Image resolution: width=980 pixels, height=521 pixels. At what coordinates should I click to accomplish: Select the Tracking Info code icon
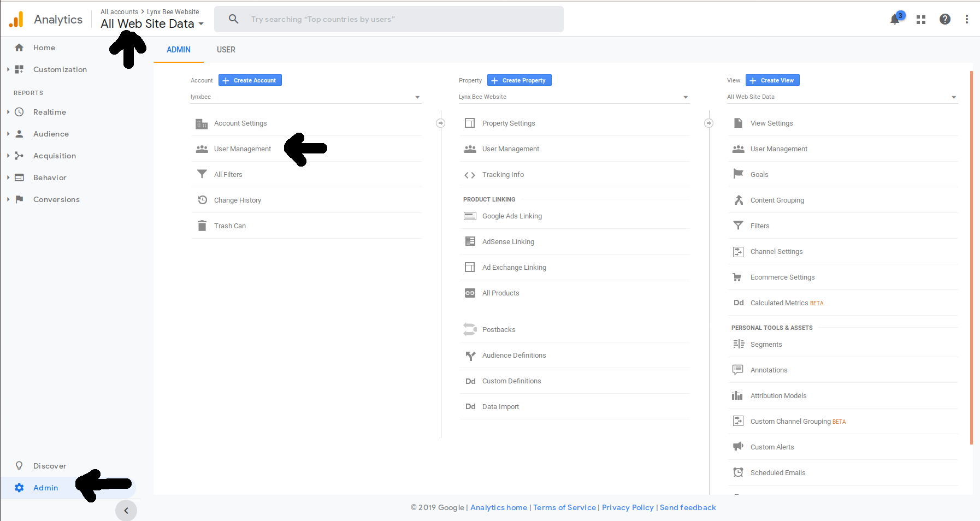469,174
